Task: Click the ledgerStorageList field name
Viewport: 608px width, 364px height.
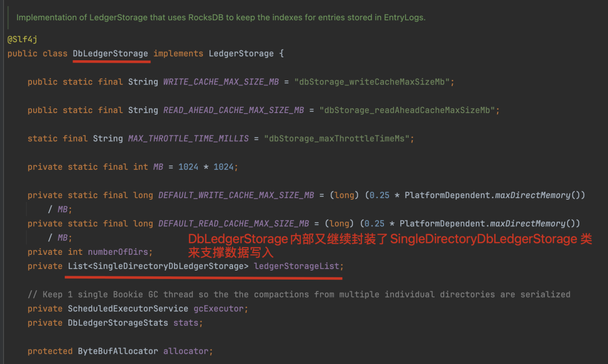Action: [x=296, y=266]
